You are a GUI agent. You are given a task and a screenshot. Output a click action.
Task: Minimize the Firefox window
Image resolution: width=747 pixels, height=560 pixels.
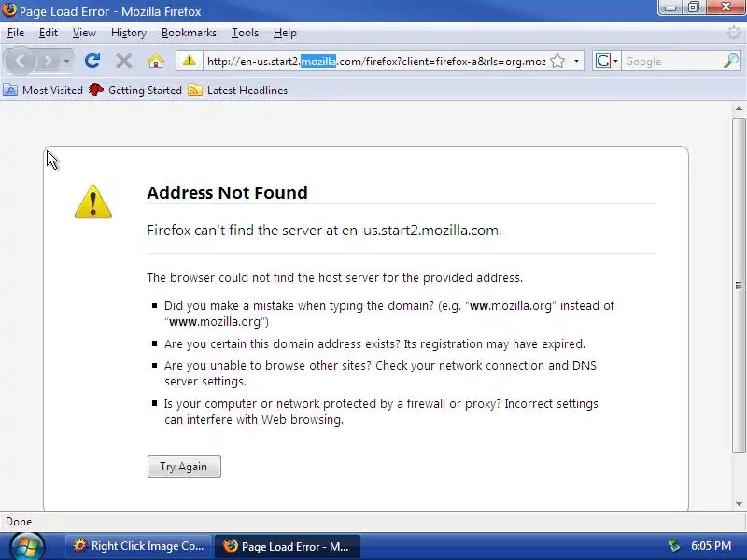pyautogui.click(x=670, y=7)
